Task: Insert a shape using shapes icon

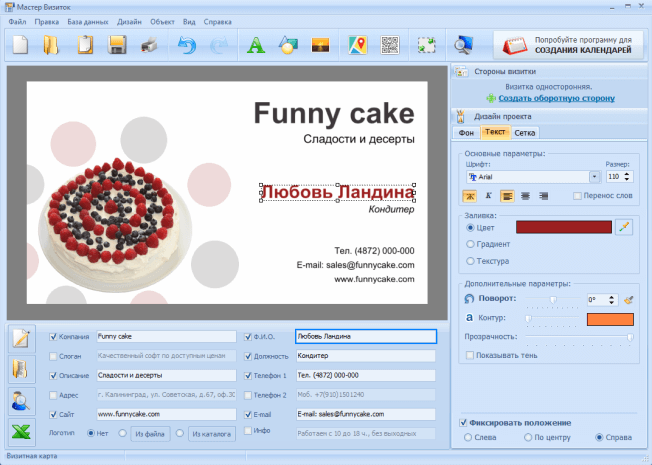Action: point(288,45)
